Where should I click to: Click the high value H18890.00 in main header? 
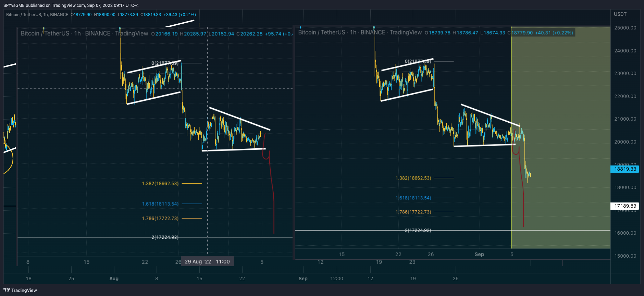104,15
